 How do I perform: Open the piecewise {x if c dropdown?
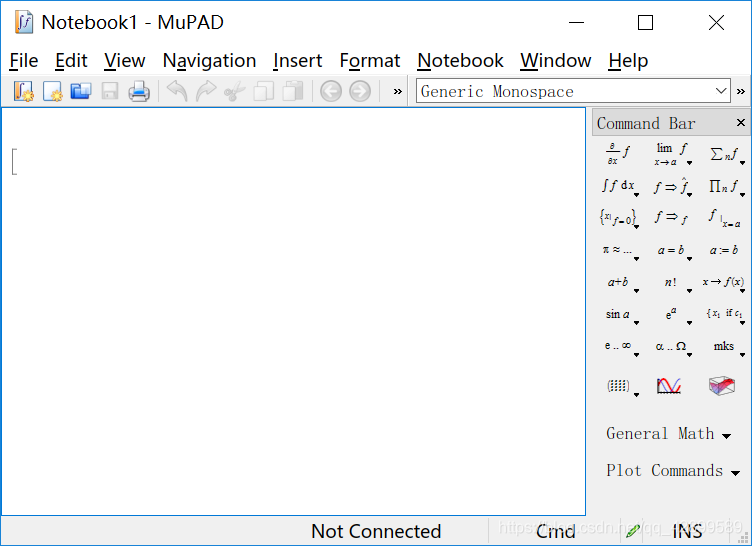742,323
